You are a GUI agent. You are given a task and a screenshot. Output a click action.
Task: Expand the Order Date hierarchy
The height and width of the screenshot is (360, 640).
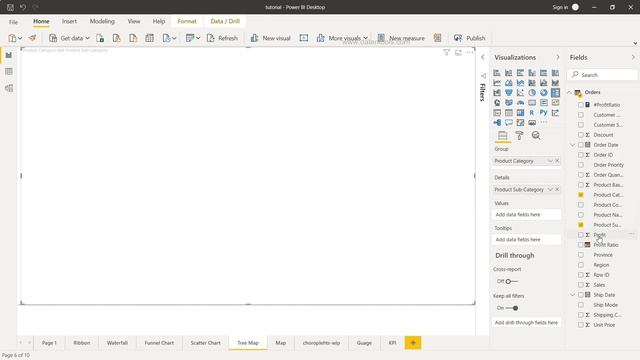point(572,145)
